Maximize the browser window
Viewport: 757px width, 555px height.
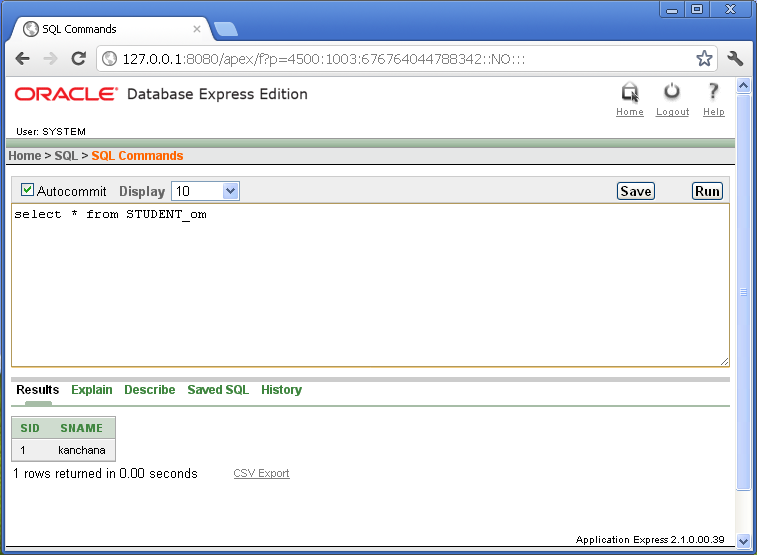(x=697, y=9)
